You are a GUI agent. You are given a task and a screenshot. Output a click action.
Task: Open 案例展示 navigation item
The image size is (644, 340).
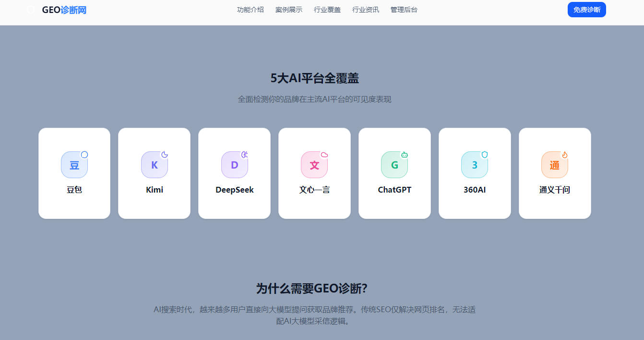coord(289,10)
